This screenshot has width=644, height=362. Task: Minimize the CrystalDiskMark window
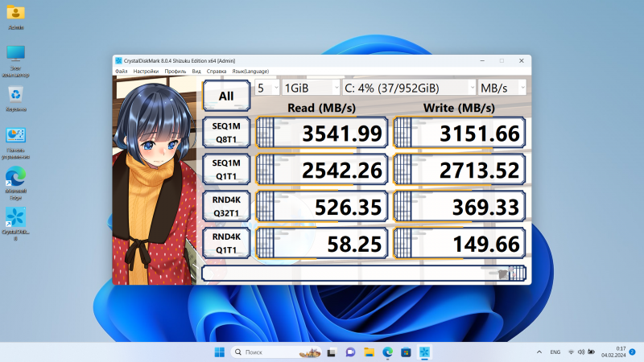[482, 61]
